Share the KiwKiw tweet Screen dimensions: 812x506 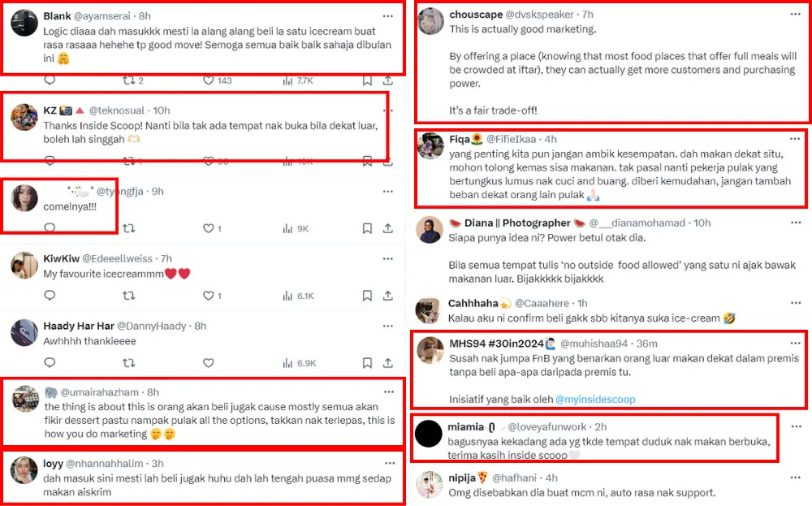click(x=388, y=296)
